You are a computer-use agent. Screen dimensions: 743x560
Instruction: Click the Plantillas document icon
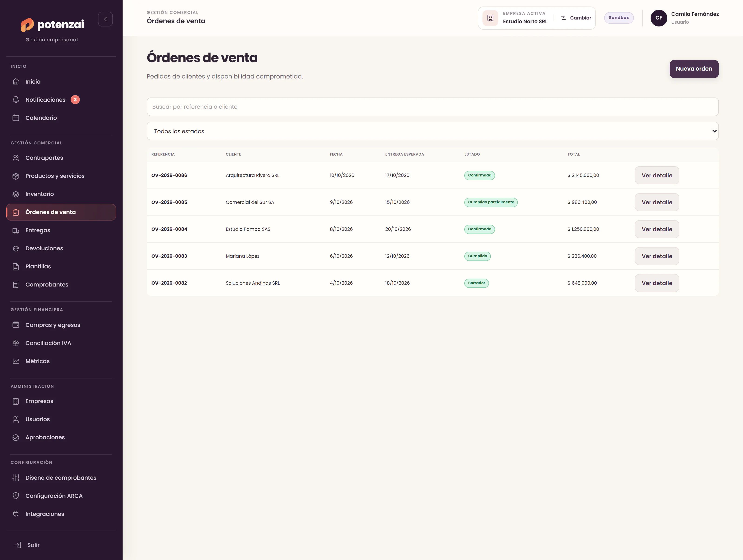pos(16,267)
